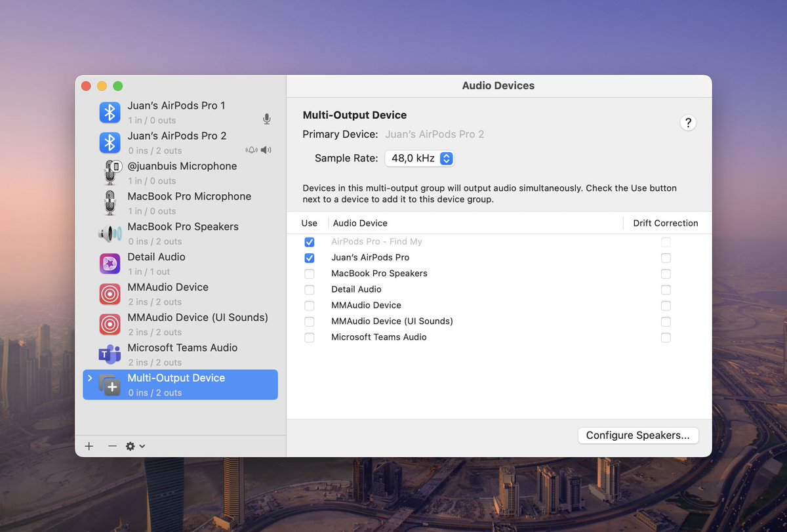The height and width of the screenshot is (532, 787).
Task: Enable Drift Correction for Microsoft Teams Audio
Action: (x=666, y=337)
